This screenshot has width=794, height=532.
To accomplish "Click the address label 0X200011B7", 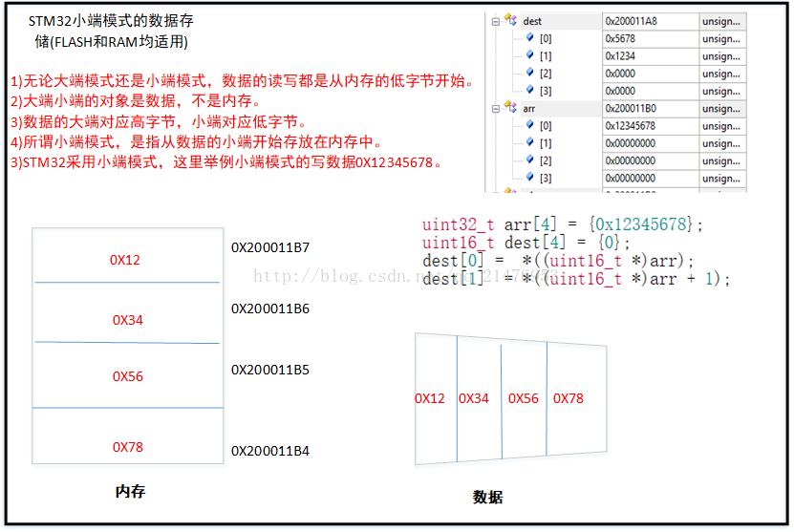I will (270, 247).
